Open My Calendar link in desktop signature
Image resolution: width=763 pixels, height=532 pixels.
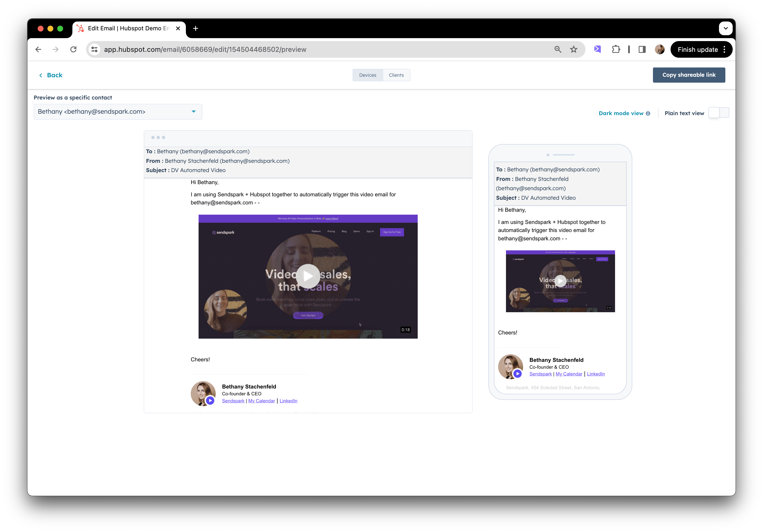tap(261, 401)
